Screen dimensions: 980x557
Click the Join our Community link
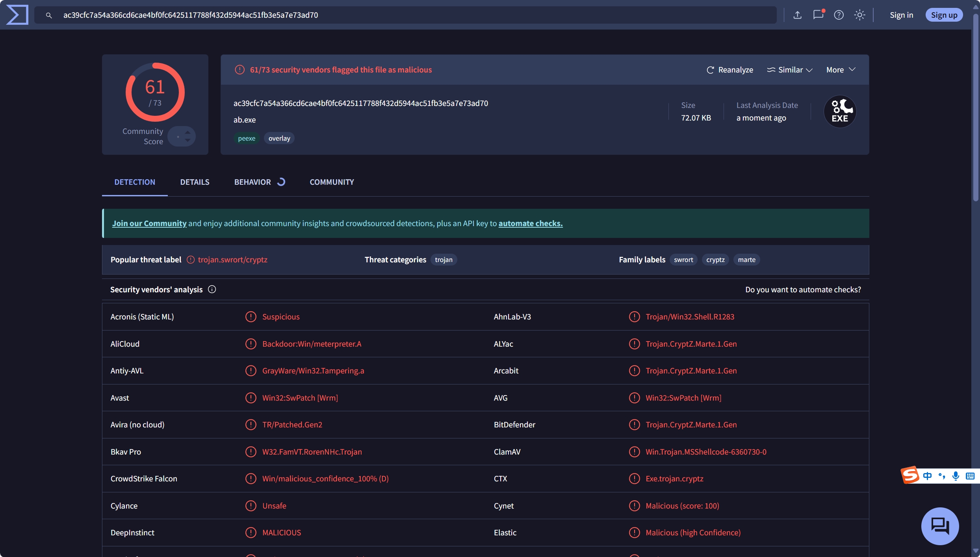coord(149,223)
